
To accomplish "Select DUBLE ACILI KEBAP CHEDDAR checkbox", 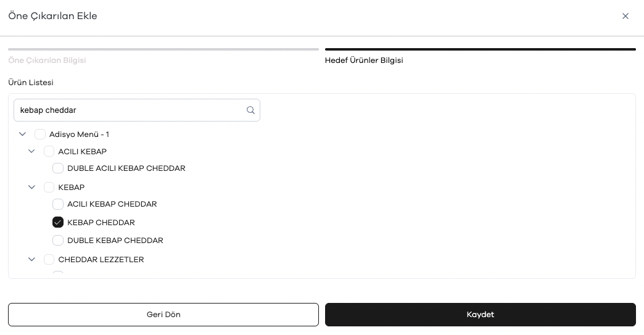I will [58, 168].
